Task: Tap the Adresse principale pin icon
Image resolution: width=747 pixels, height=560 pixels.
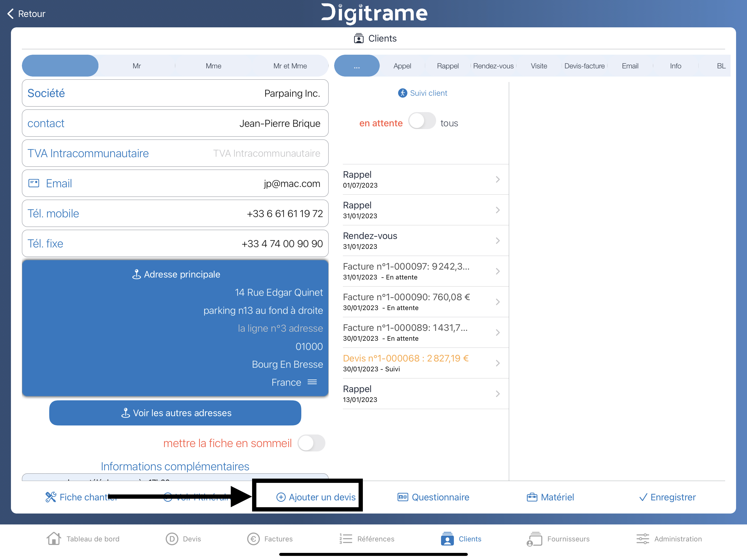Action: (136, 274)
